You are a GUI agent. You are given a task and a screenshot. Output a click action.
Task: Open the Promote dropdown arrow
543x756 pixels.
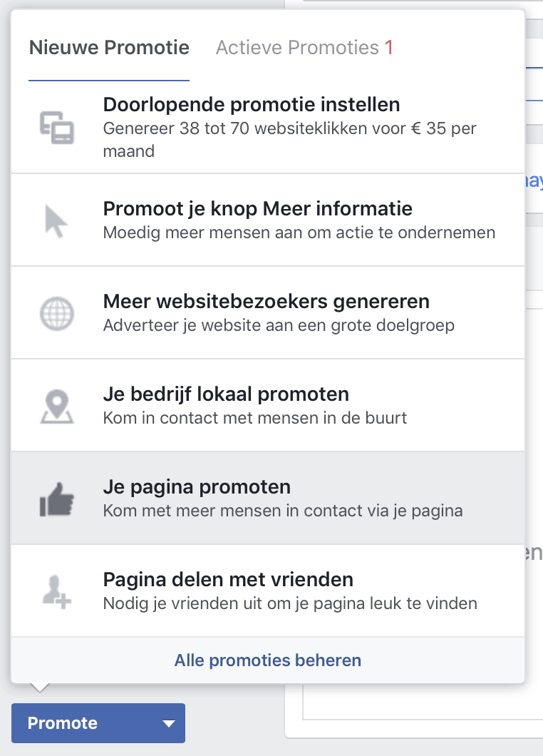[x=169, y=723]
